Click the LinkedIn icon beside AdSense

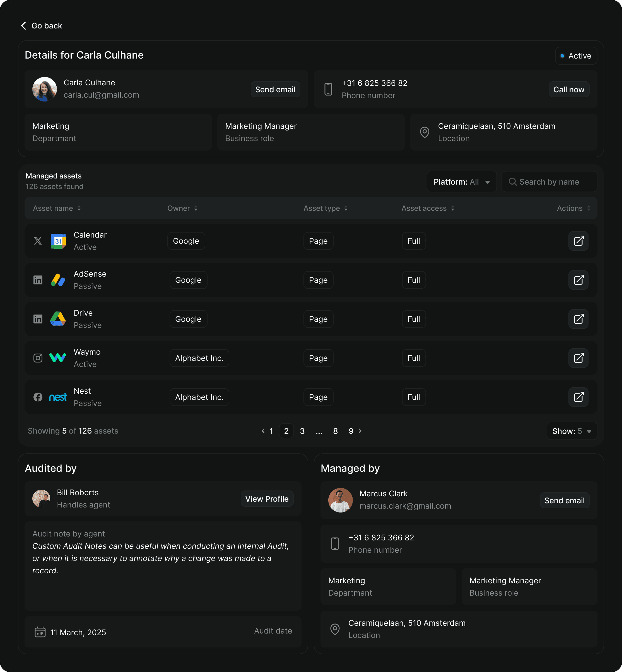(x=38, y=280)
